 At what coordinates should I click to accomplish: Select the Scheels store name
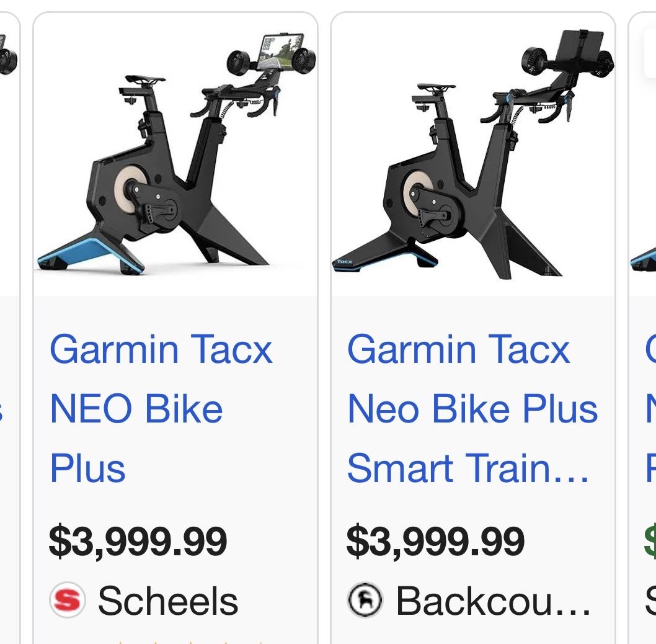(x=167, y=601)
